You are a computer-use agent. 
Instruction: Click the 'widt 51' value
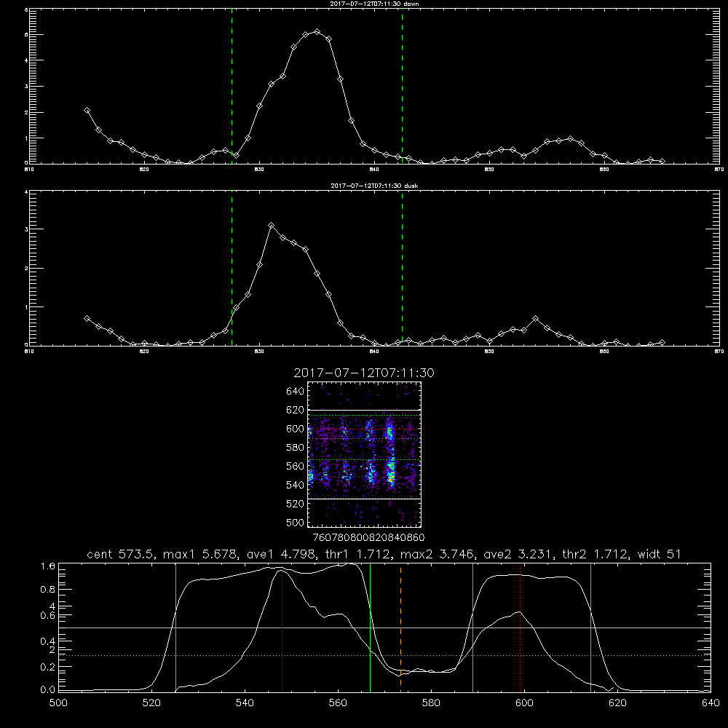[x=660, y=554]
